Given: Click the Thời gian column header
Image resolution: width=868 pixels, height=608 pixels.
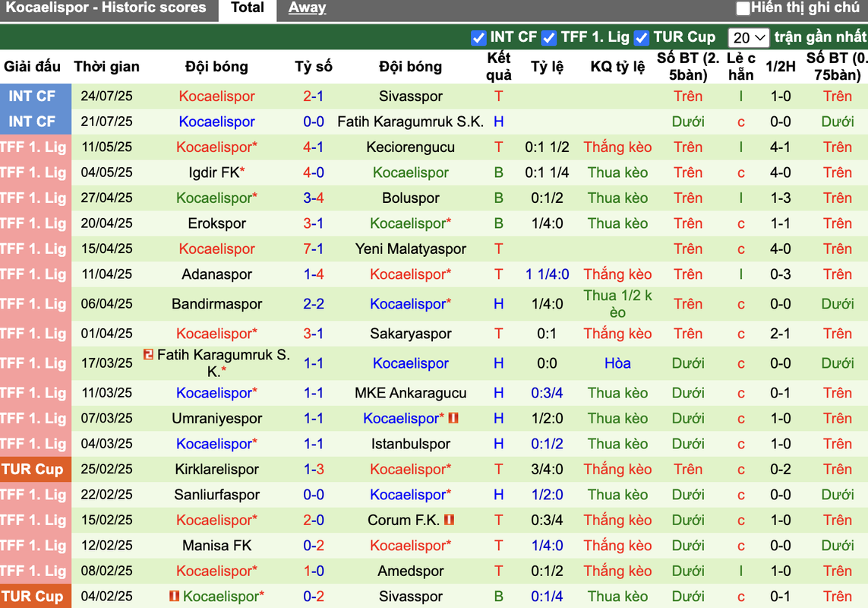Looking at the screenshot, I should (107, 67).
